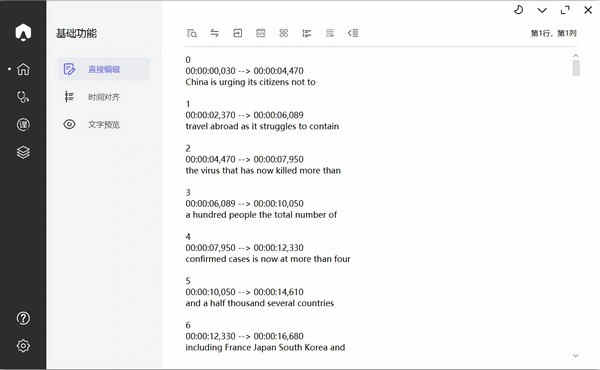
Task: Click the eye icon beside 文字预览
Action: point(69,124)
